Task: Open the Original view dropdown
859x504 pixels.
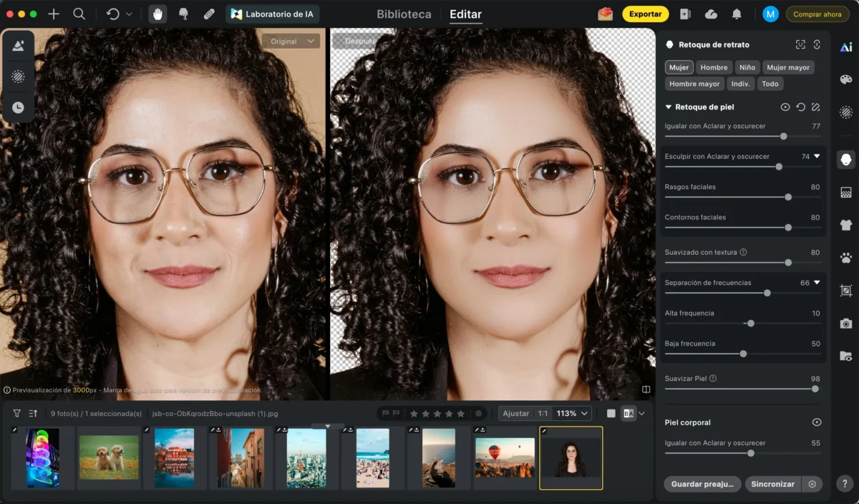Action: (x=291, y=42)
